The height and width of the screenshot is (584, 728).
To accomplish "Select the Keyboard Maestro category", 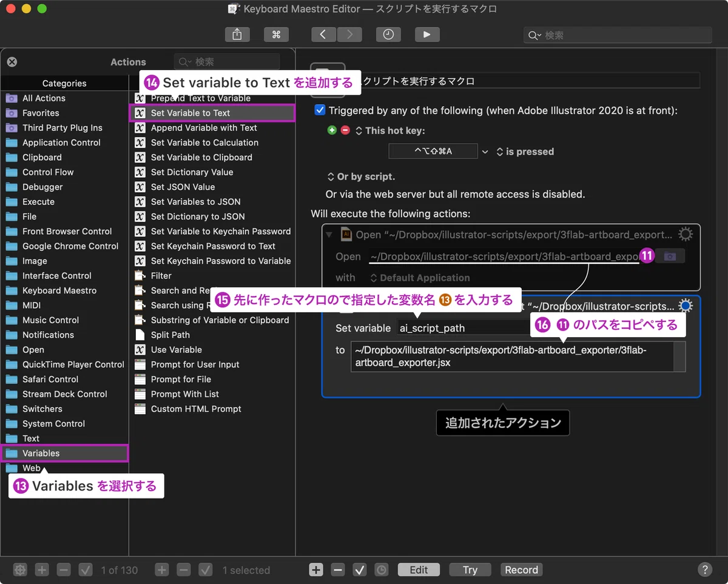I will pos(64,290).
